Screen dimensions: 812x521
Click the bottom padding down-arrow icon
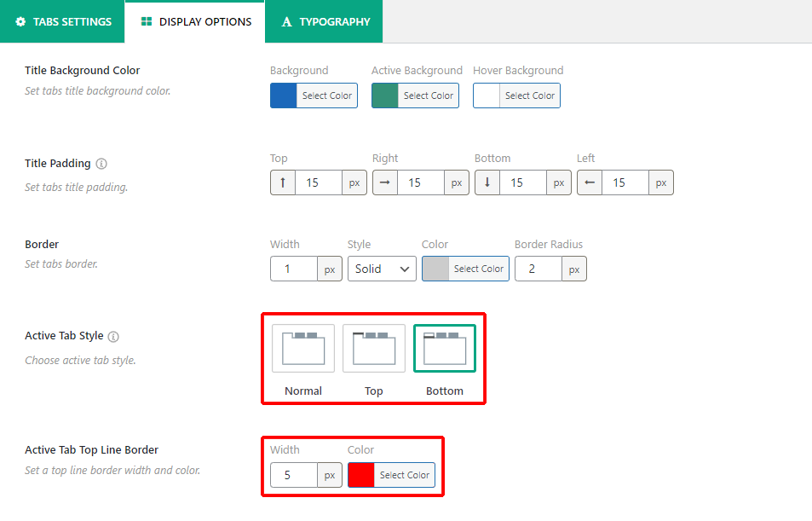pos(487,182)
